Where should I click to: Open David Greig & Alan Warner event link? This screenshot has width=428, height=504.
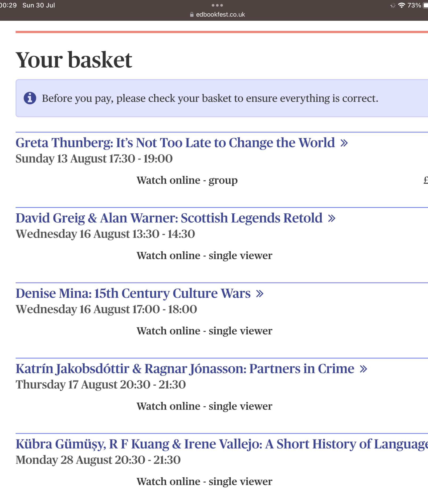click(176, 218)
